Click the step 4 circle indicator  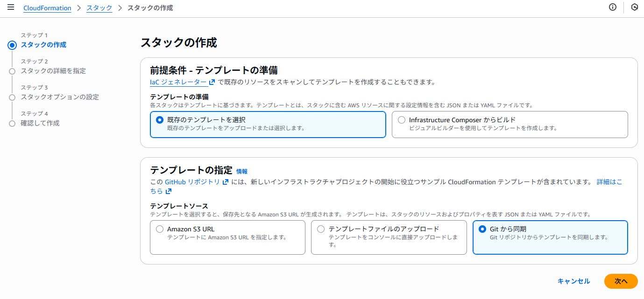[x=12, y=123]
